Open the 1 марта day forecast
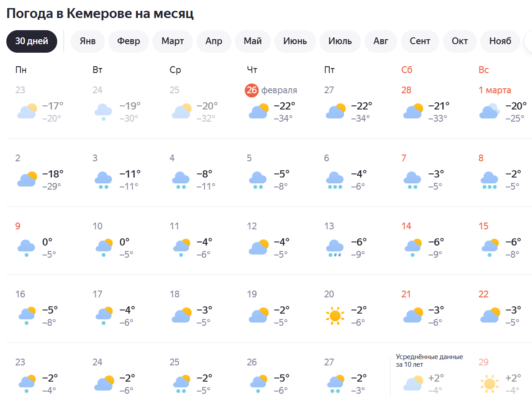The image size is (532, 410). [x=495, y=90]
